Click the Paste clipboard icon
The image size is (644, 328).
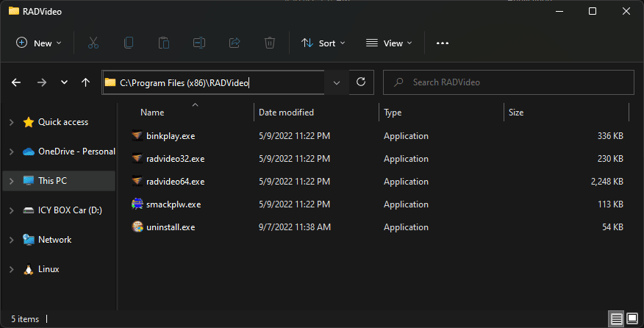pos(164,43)
